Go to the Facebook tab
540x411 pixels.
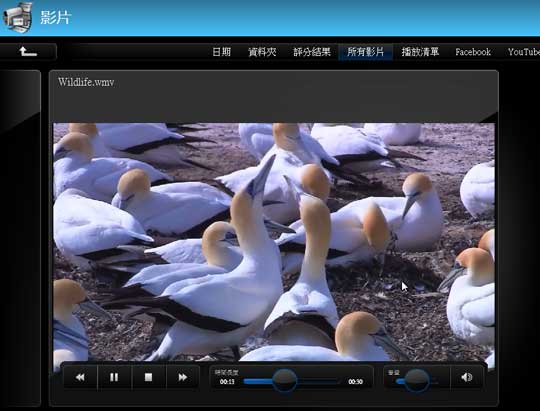473,52
